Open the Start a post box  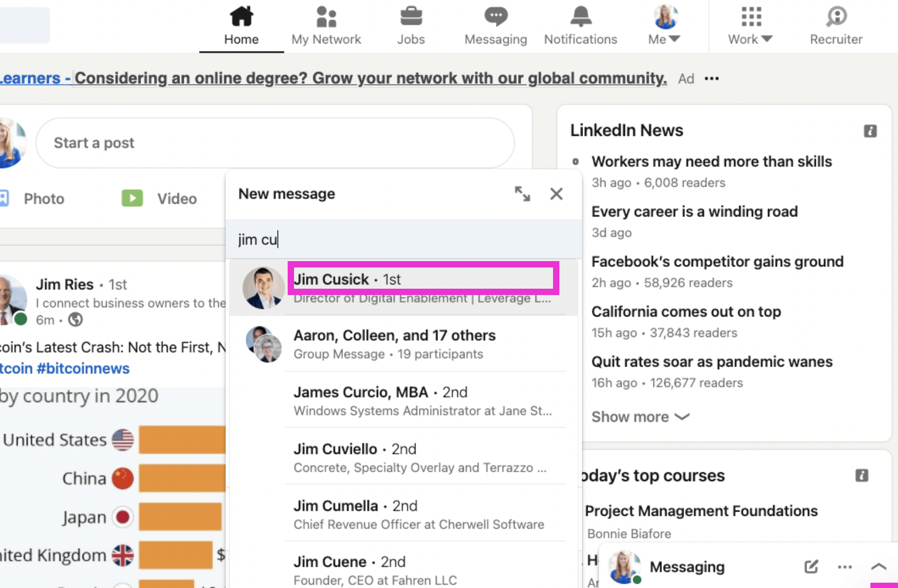click(275, 143)
